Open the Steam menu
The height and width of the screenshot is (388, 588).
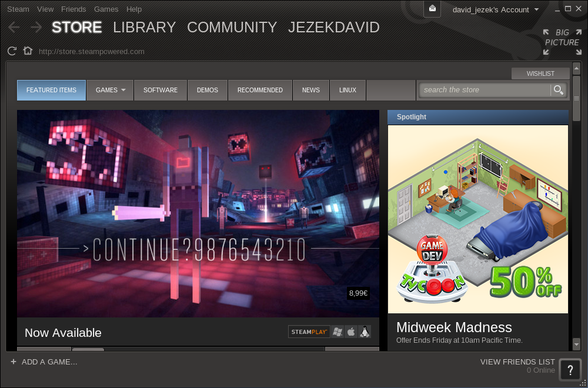(18, 9)
